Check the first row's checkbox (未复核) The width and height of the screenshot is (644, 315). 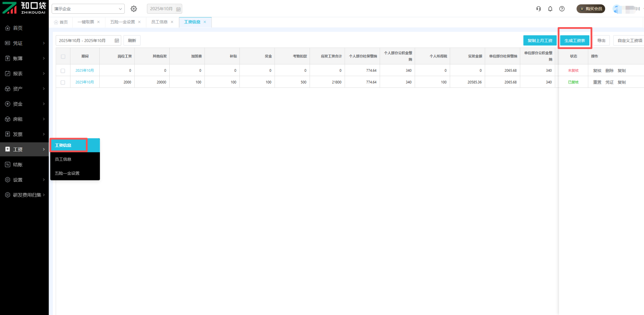[63, 71]
